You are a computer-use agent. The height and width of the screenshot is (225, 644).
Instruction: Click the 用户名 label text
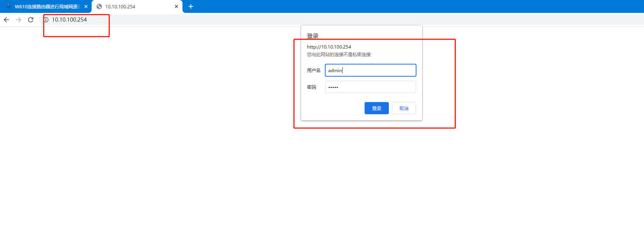point(313,70)
